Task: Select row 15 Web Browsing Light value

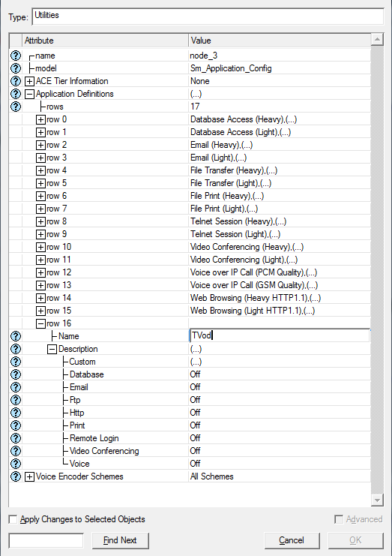Action: tap(253, 311)
